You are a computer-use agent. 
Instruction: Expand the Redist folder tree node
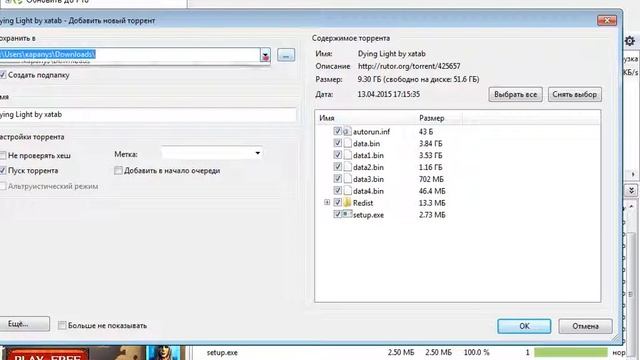[x=327, y=202]
